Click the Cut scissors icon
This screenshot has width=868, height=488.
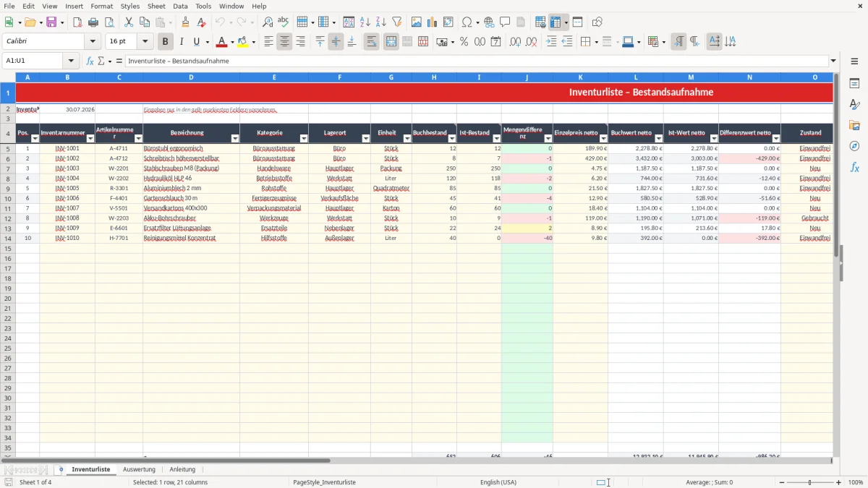coord(129,22)
